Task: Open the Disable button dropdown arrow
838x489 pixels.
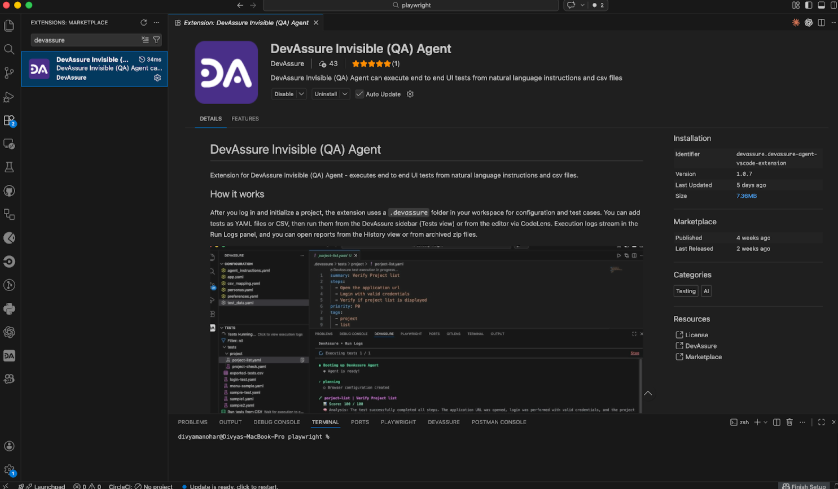Action: [x=301, y=94]
